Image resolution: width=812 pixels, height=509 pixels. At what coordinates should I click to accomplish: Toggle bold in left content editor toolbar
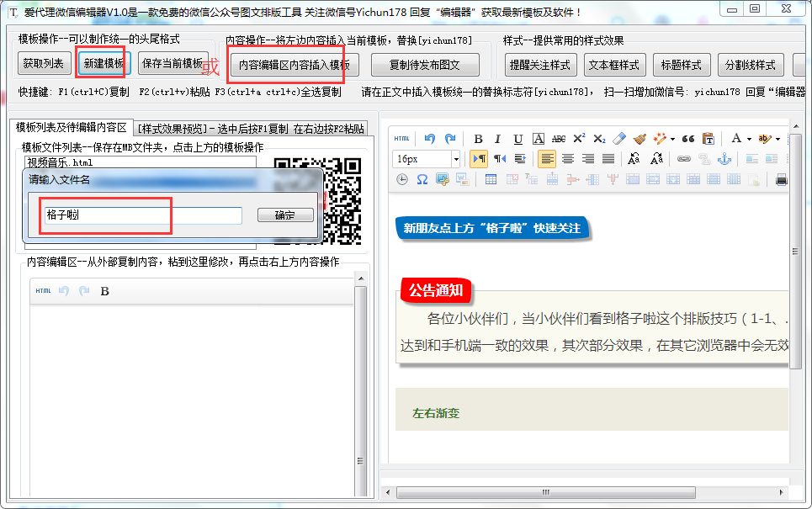pyautogui.click(x=104, y=291)
